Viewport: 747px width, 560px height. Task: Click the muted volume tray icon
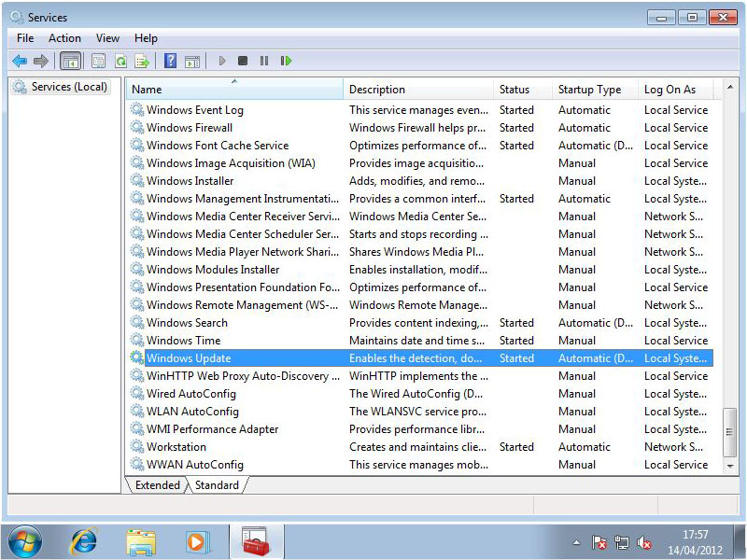click(x=643, y=542)
